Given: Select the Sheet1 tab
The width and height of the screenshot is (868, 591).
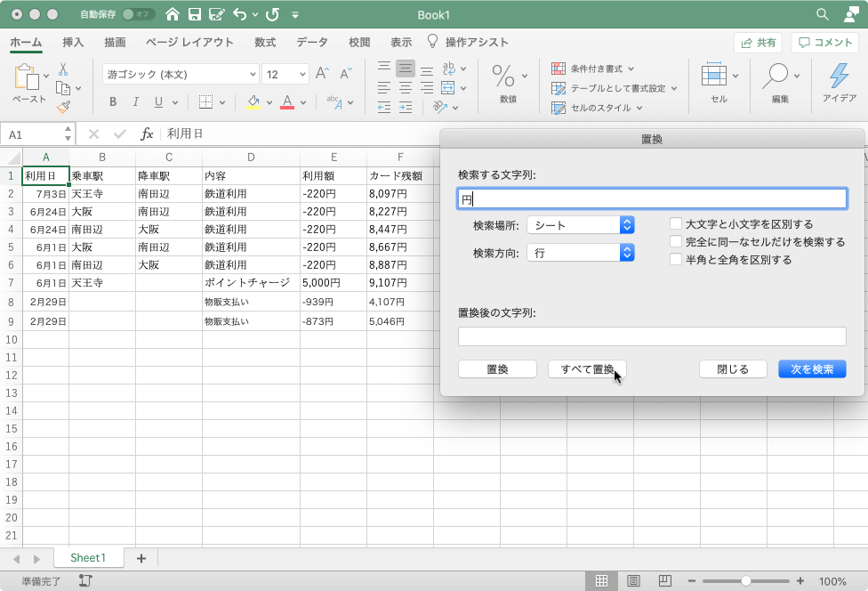Looking at the screenshot, I should 88,558.
